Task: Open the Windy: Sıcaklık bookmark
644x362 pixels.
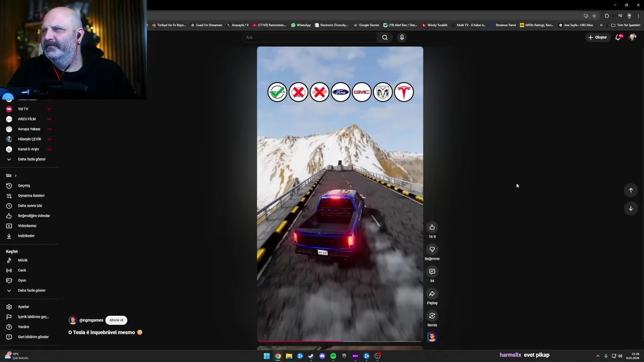Action: tap(435, 25)
